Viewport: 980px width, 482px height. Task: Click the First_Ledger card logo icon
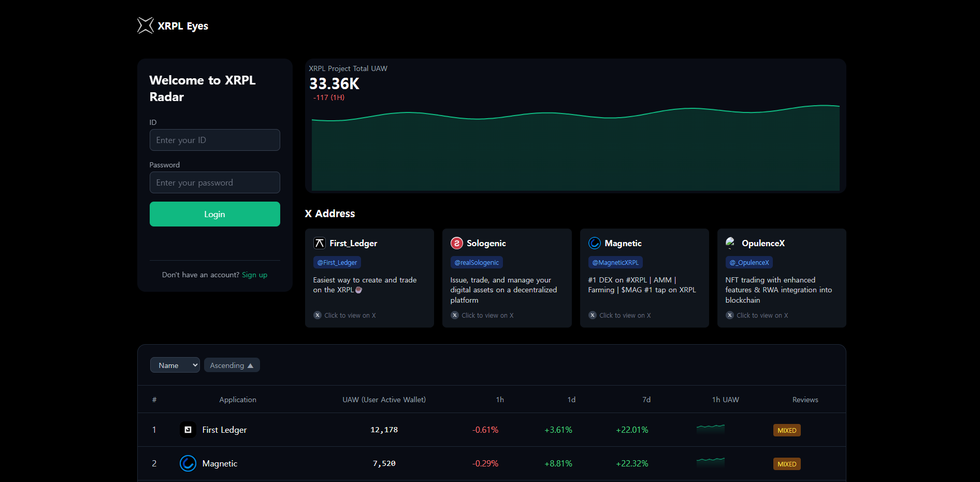pos(320,243)
